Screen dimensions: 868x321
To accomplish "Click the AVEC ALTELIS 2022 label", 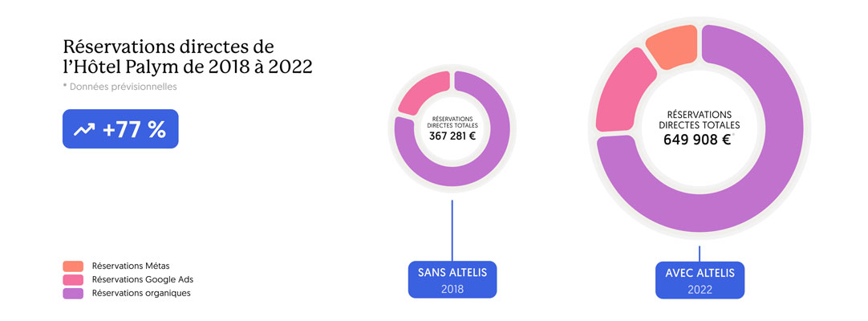I will 700,280.
